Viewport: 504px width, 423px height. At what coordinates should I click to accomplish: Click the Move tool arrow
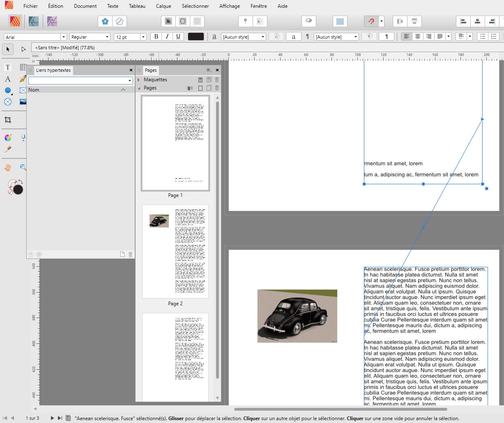(8, 49)
